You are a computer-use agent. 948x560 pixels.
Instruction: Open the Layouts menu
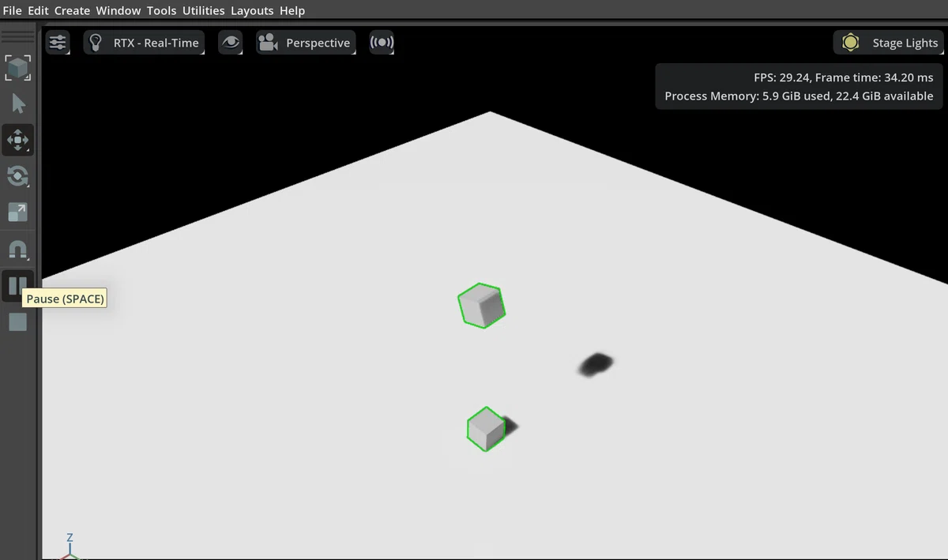coord(252,11)
